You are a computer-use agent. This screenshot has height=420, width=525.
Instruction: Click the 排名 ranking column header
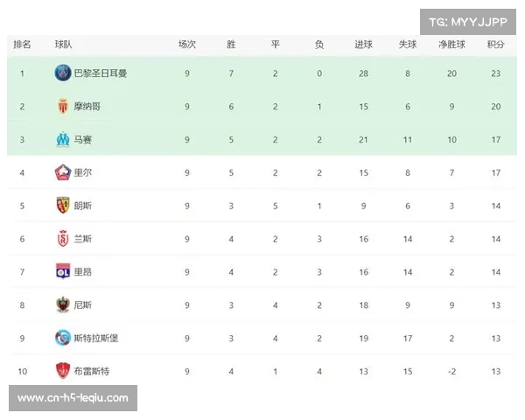tap(22, 45)
